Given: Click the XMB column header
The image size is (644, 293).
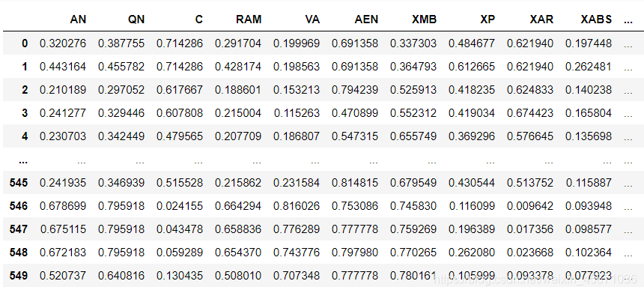Looking at the screenshot, I should coord(425,19).
